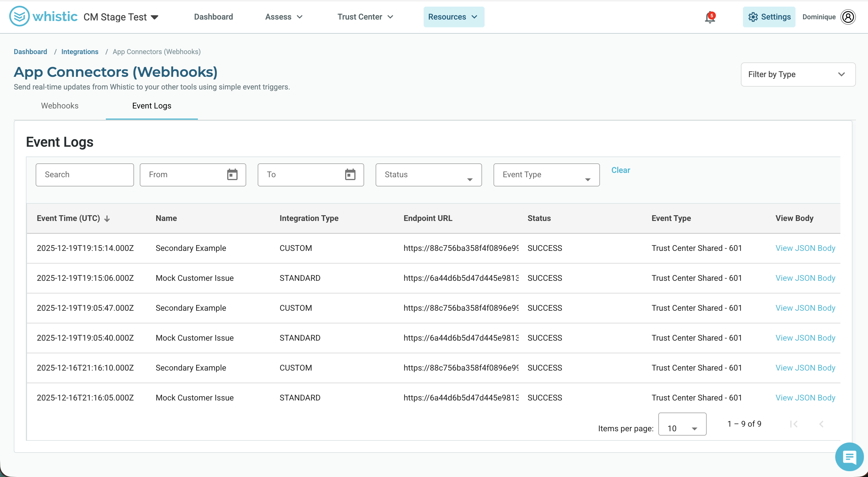Click the Integrations breadcrumb link

pos(80,51)
